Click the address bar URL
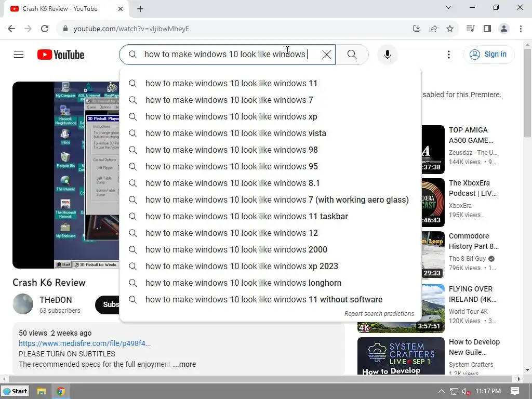532x399 pixels. pos(131,29)
